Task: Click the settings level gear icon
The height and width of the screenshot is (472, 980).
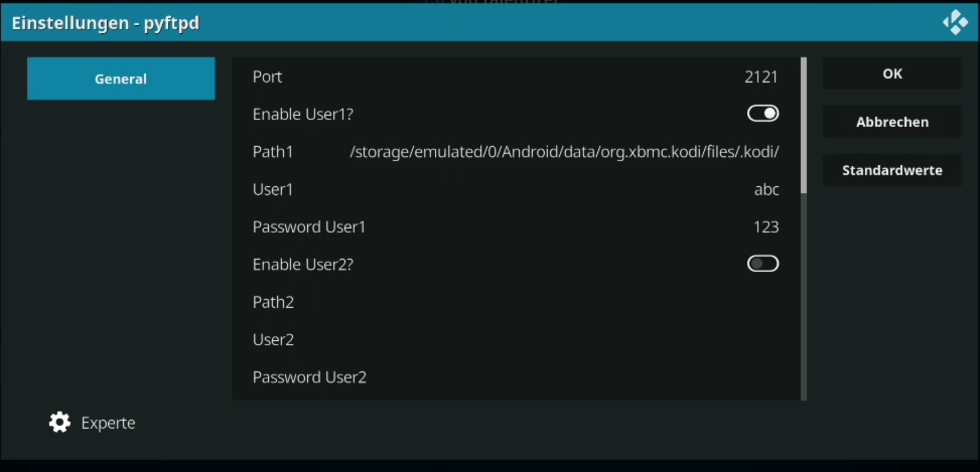Action: click(x=60, y=422)
